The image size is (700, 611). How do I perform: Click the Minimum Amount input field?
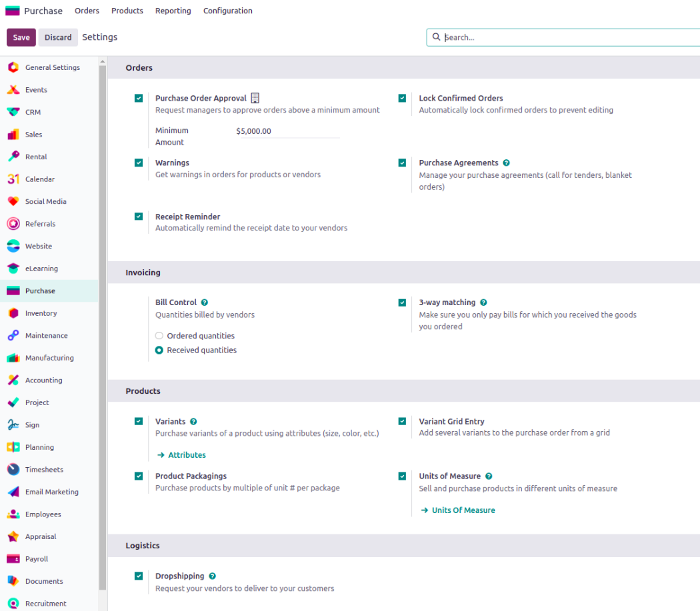click(x=287, y=131)
